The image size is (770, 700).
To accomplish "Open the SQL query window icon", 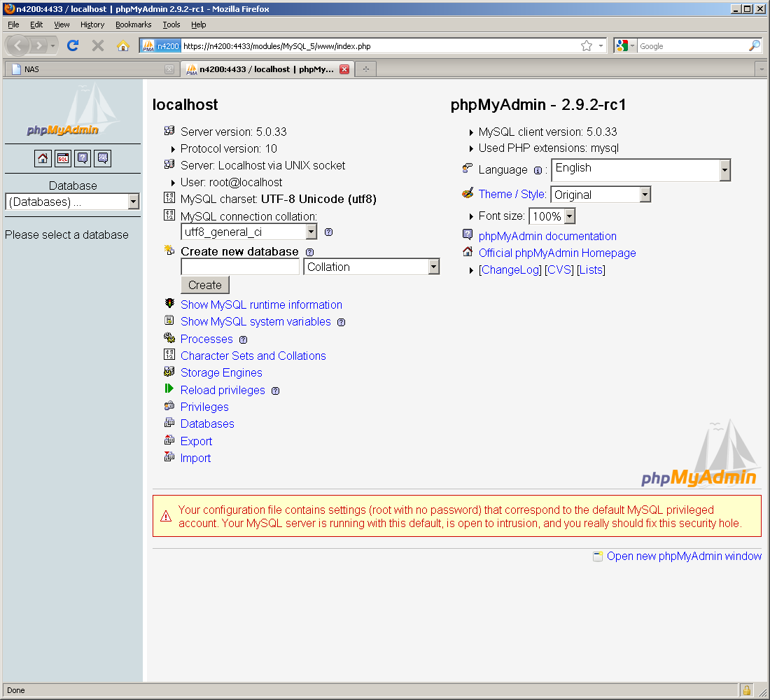I will [63, 158].
